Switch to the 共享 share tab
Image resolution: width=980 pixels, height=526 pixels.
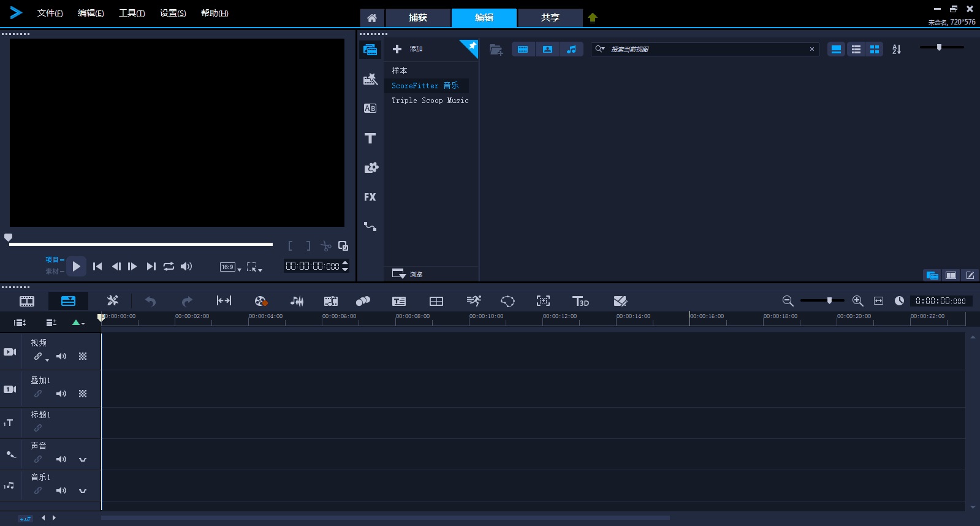550,18
